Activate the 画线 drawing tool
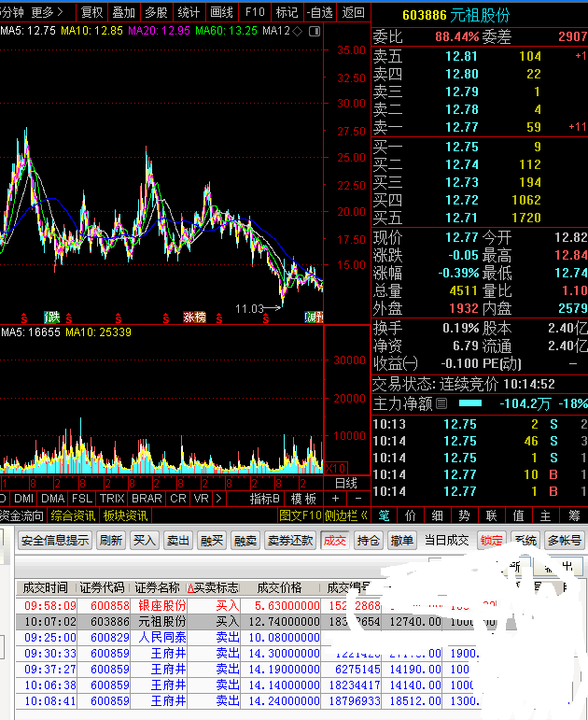 [x=222, y=12]
